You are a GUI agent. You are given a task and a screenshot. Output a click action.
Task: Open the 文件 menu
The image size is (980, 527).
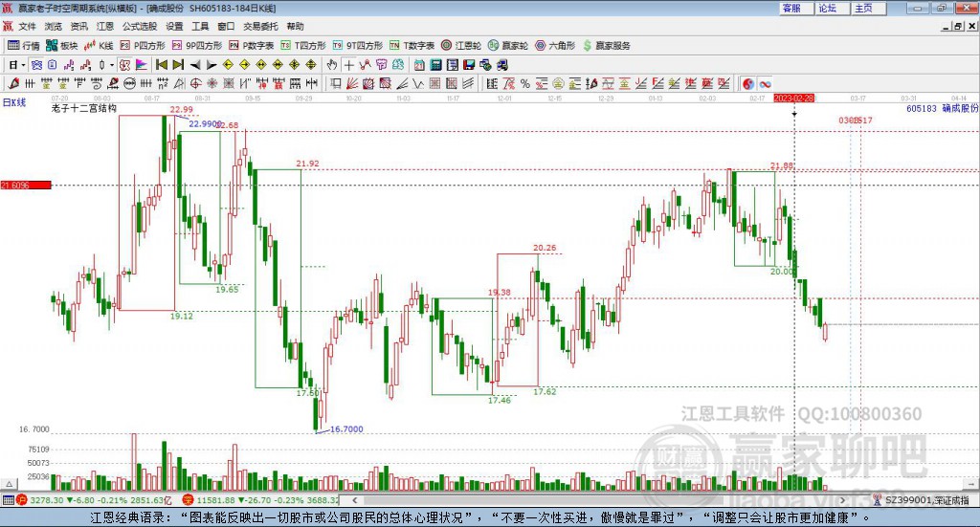(27, 26)
